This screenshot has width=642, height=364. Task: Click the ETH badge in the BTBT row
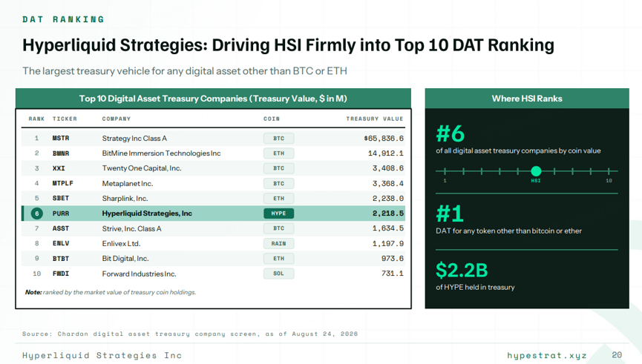[x=279, y=259]
